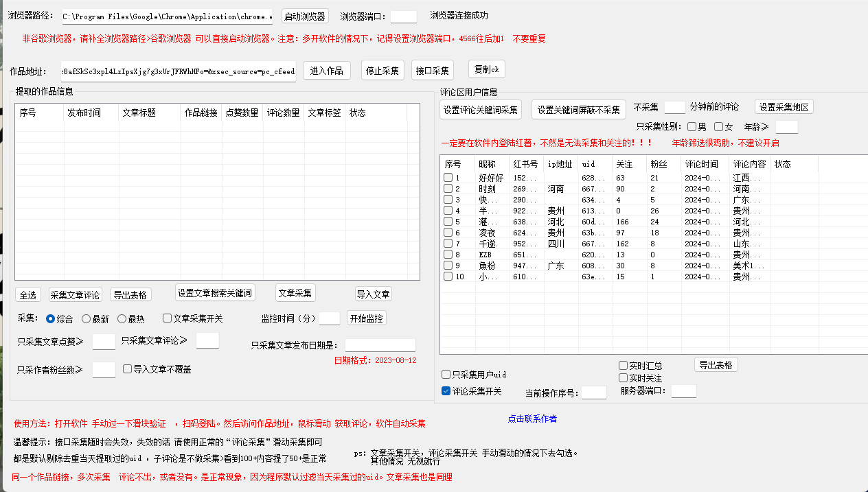Image resolution: width=868 pixels, height=492 pixels.
Task: Open 设置评论关键词采集 settings
Action: click(x=481, y=110)
